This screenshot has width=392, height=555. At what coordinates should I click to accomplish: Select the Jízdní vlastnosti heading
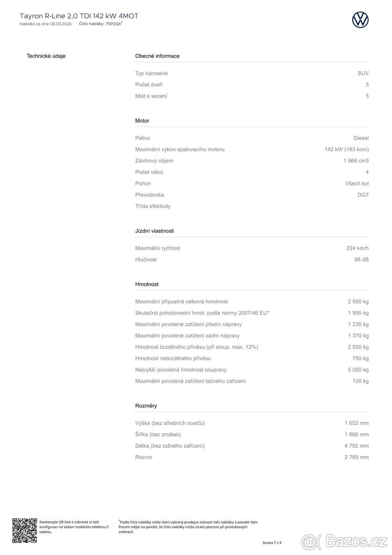click(x=154, y=231)
